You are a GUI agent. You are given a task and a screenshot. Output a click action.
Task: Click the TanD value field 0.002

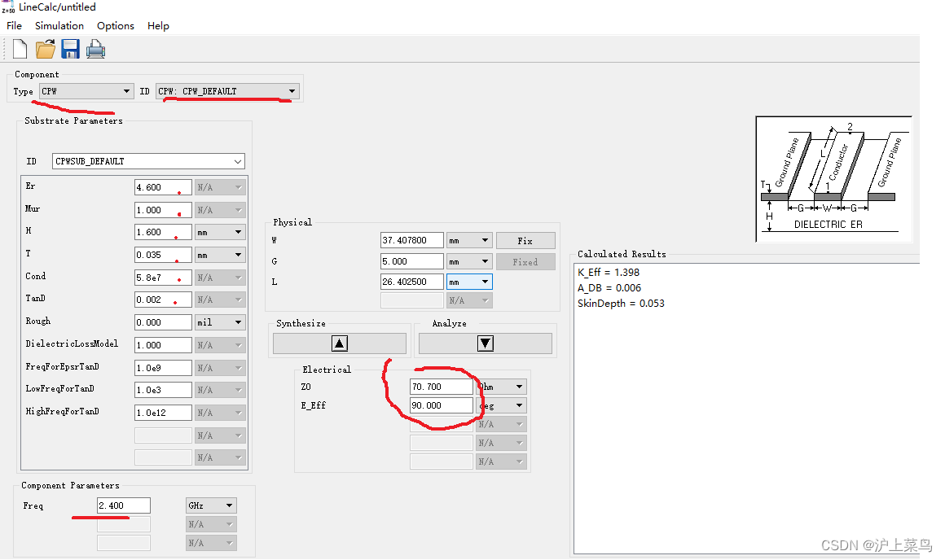(163, 300)
